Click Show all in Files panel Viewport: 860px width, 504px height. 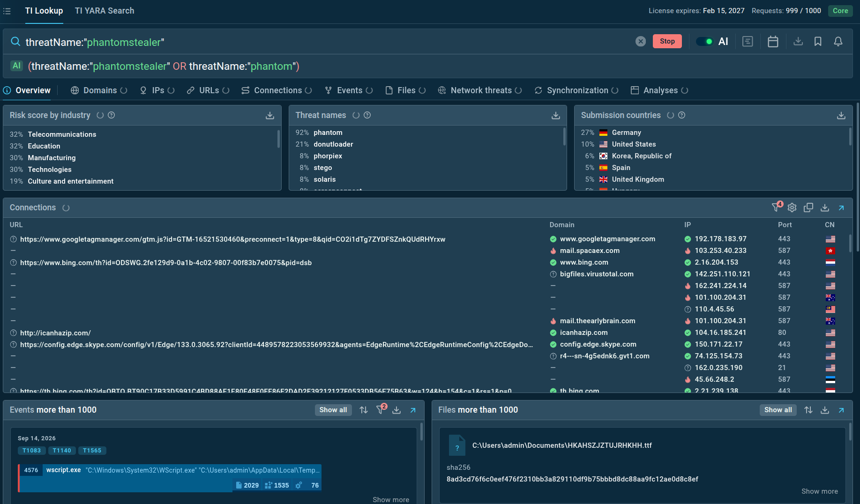[x=778, y=410]
